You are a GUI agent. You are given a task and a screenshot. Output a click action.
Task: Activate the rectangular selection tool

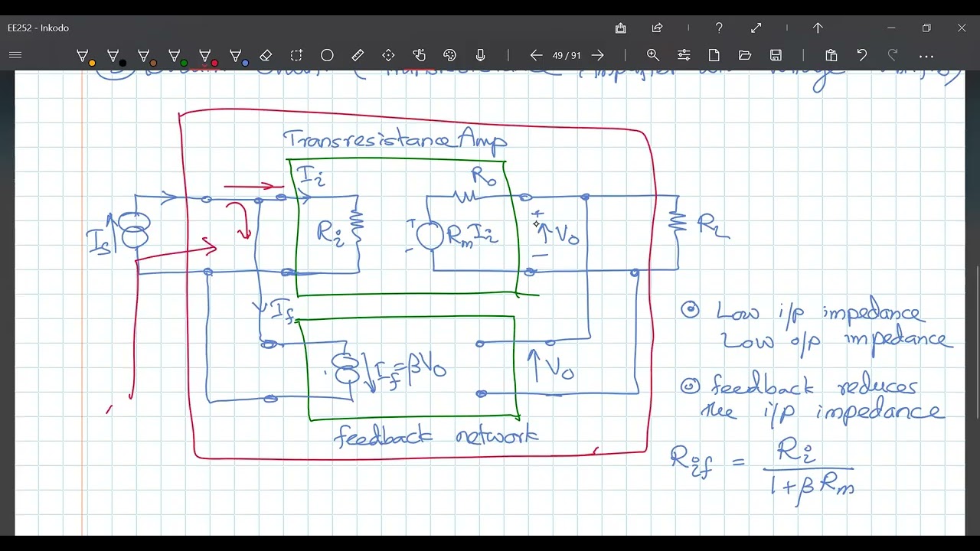[296, 55]
